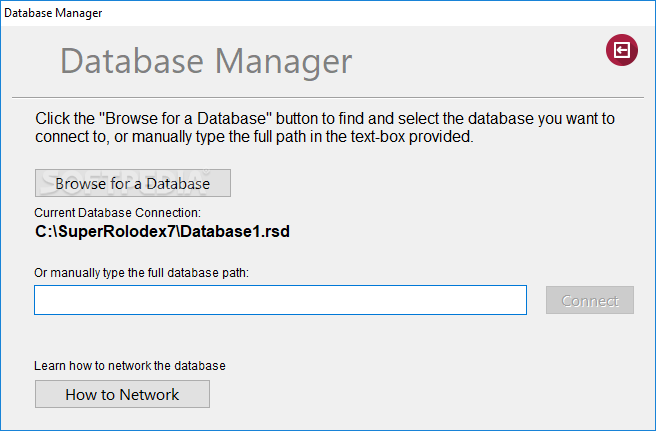Click the Browse instructions paragraph
This screenshot has height=431, width=656.
coord(325,128)
